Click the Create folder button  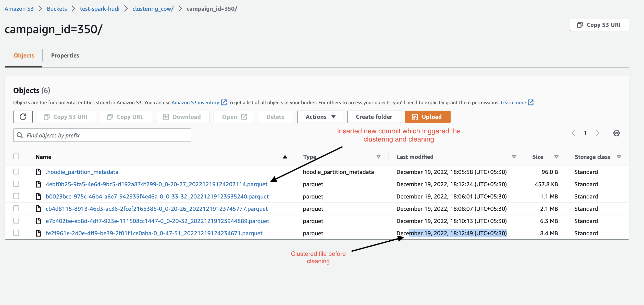tap(374, 117)
